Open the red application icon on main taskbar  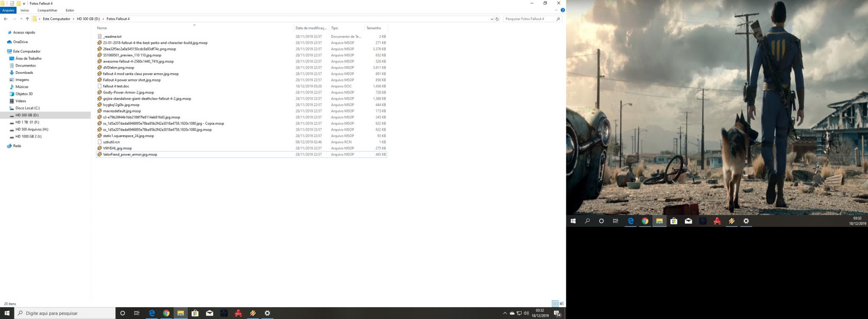click(x=238, y=313)
